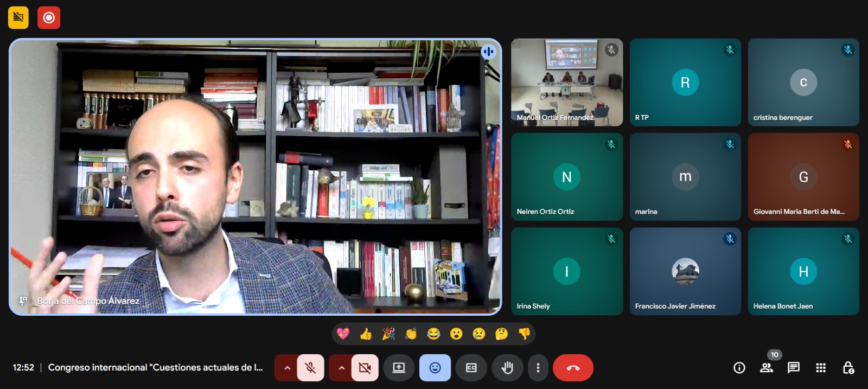Expand audio settings chevron beside microphone
The height and width of the screenshot is (389, 868).
click(x=287, y=368)
